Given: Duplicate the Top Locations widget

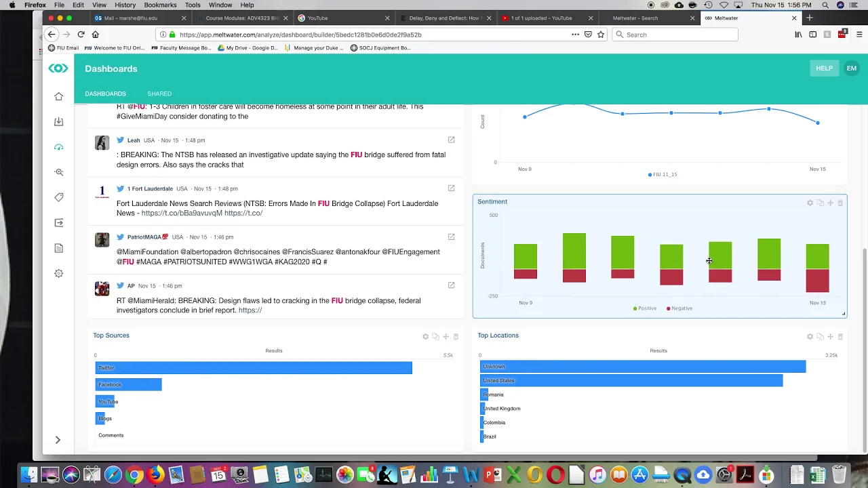Looking at the screenshot, I should click(820, 336).
